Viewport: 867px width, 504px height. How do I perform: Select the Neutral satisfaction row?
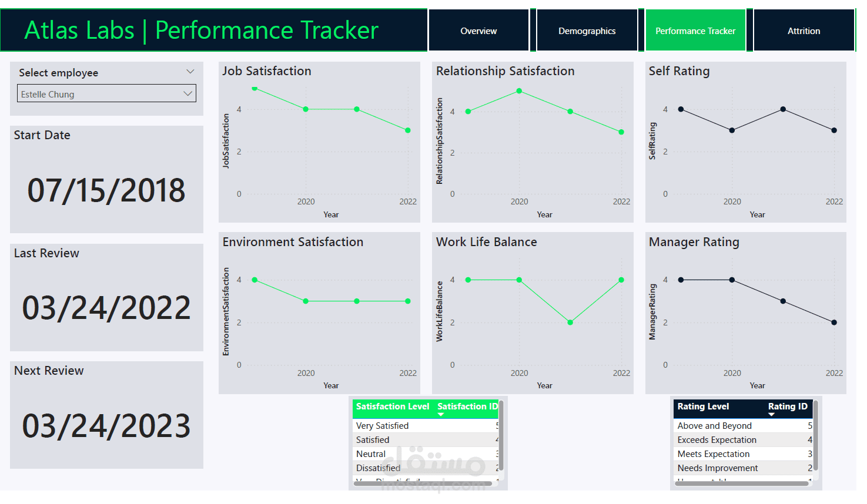coord(426,454)
